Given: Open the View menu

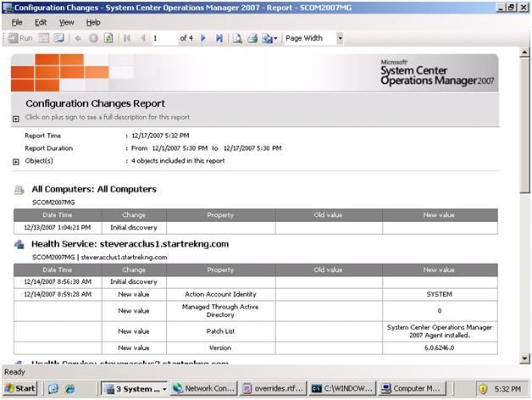Looking at the screenshot, I should click(x=66, y=22).
